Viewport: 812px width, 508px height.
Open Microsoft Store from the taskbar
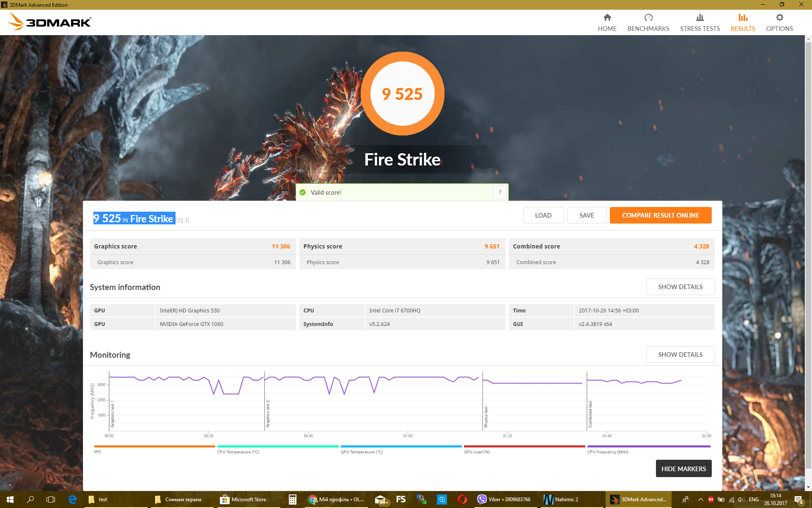249,500
